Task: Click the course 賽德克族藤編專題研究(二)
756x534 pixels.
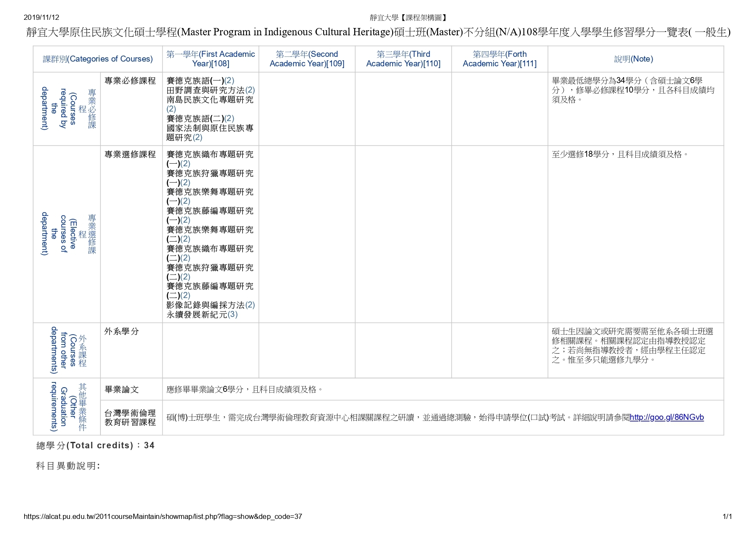Action: click(x=210, y=291)
